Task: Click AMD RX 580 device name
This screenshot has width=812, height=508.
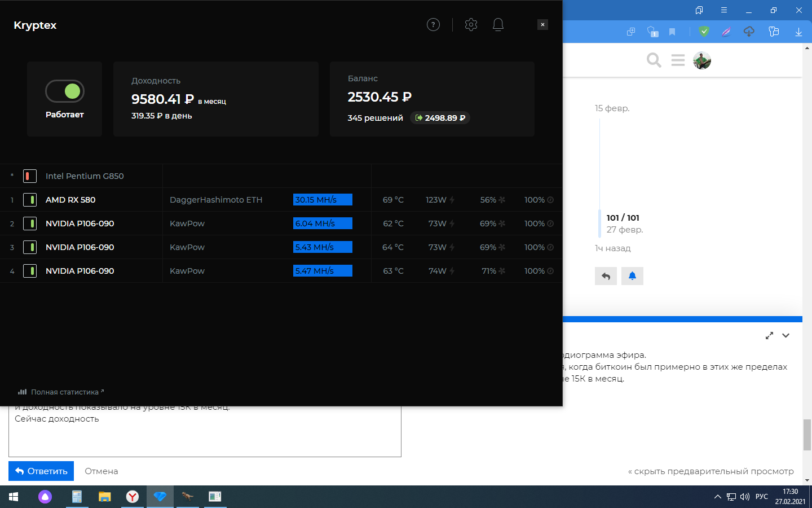Action: tap(70, 200)
